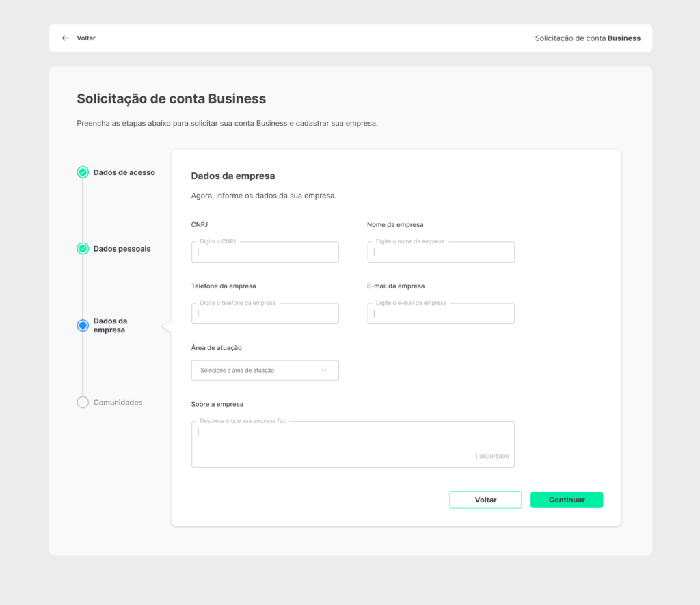The height and width of the screenshot is (605, 700).
Task: Click the Voltar link in top header
Action: coord(86,38)
